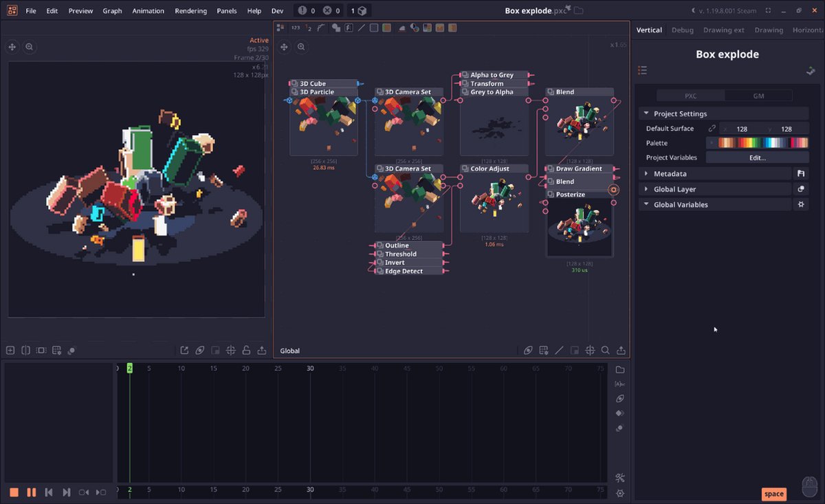
Task: Click the error counter icon in top bar
Action: coord(327,11)
